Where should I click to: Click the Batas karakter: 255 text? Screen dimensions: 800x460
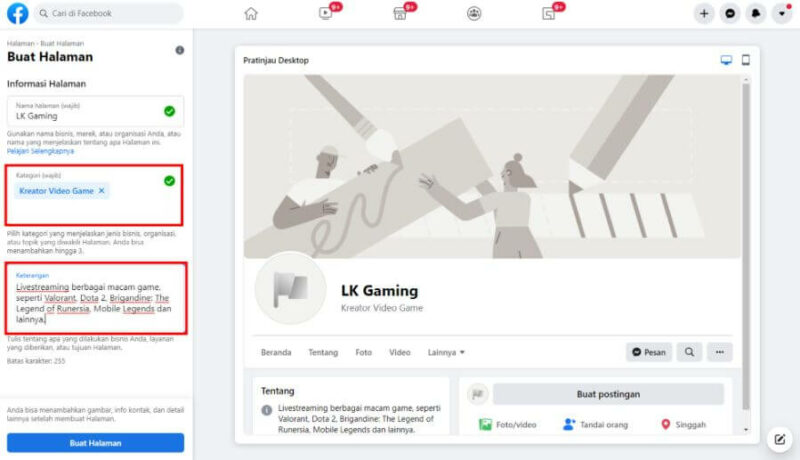click(36, 361)
